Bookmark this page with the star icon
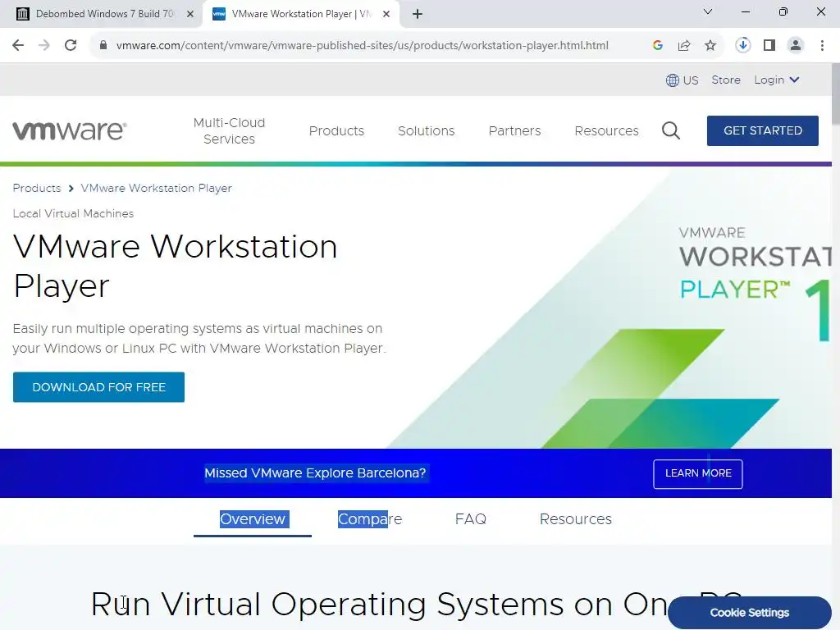The image size is (840, 630). [710, 46]
